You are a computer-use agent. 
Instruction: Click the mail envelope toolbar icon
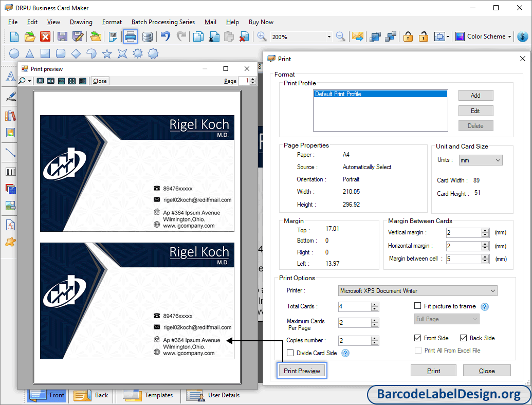(358, 36)
